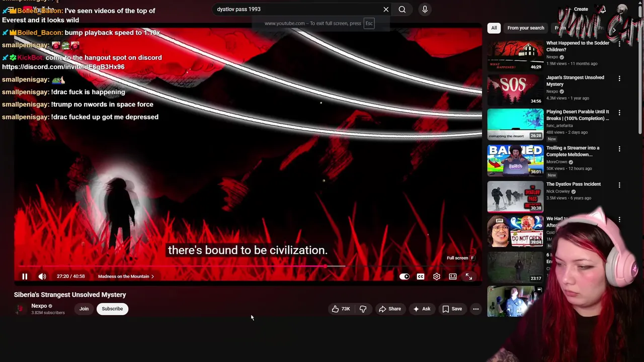Switch to theater mode view
The image size is (644, 362).
click(x=453, y=277)
